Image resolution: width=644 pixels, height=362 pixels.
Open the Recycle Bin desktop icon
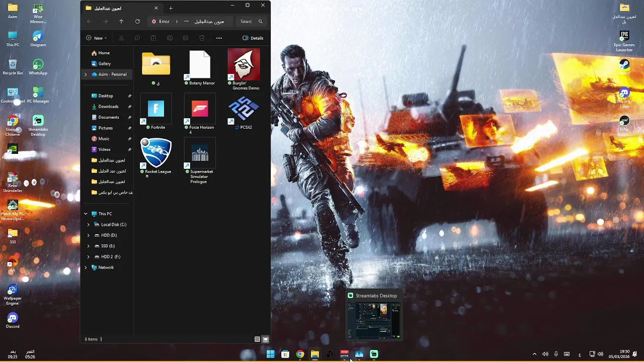pyautogui.click(x=13, y=67)
